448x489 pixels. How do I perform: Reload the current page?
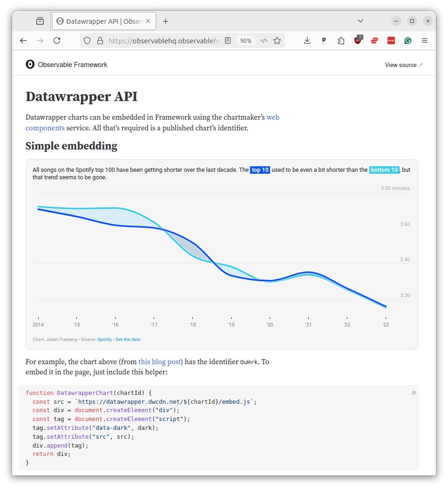[x=57, y=41]
